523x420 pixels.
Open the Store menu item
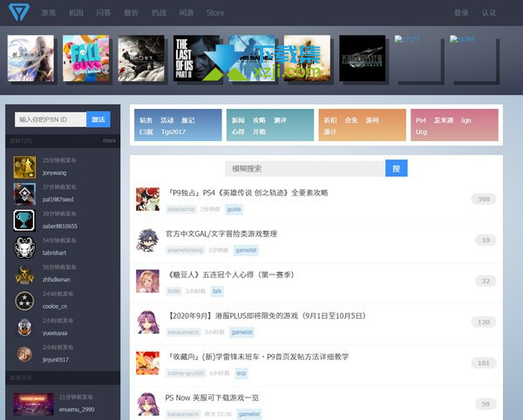(x=215, y=13)
